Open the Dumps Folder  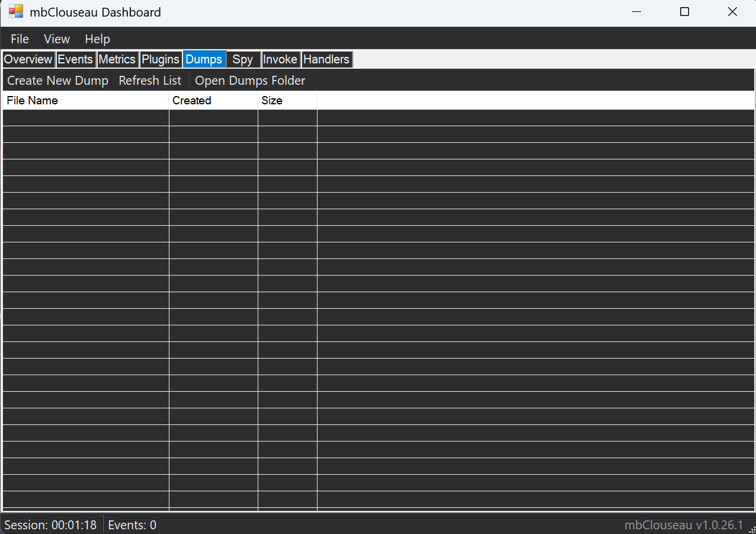coord(249,81)
